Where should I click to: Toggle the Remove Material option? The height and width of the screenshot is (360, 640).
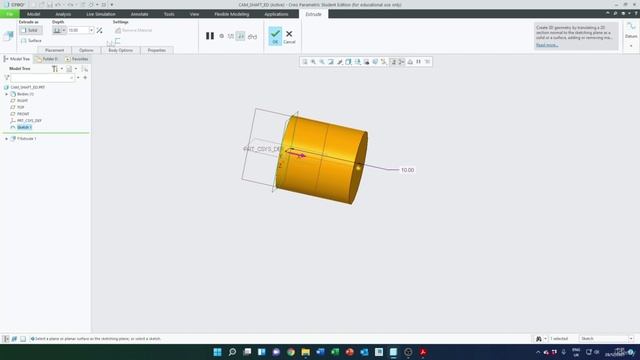133,30
